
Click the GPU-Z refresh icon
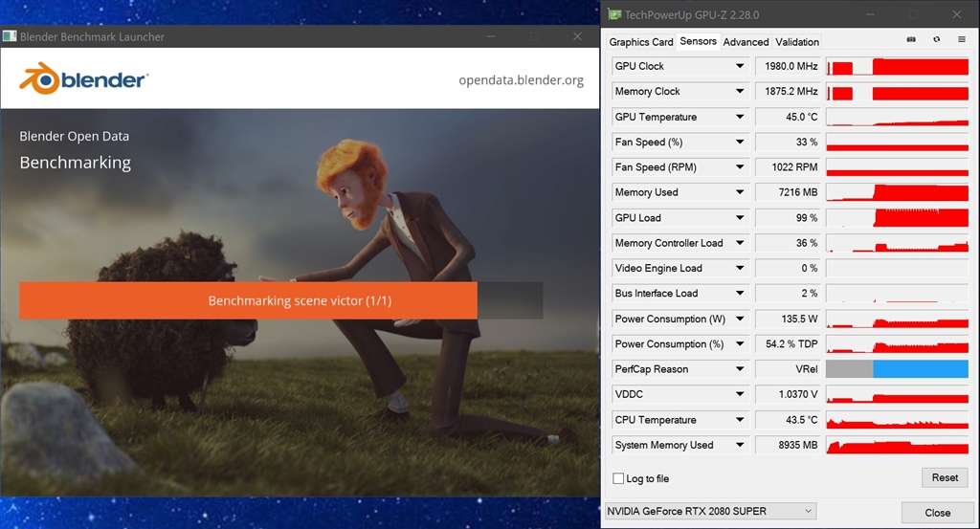pyautogui.click(x=936, y=39)
